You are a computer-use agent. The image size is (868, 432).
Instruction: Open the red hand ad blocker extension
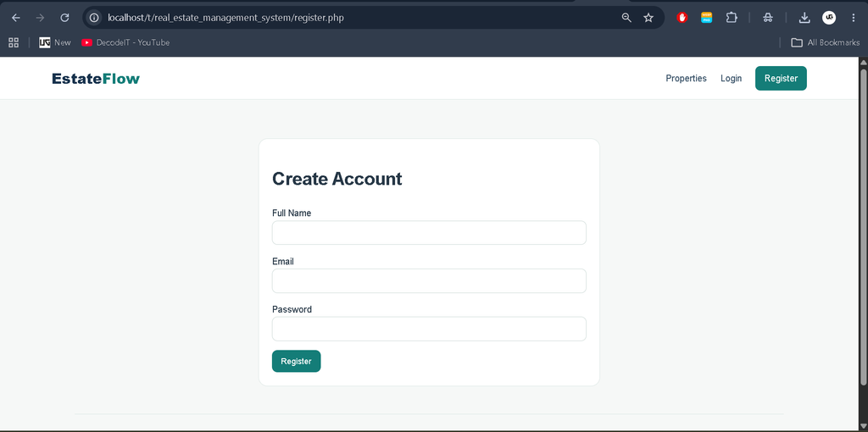[x=682, y=18]
